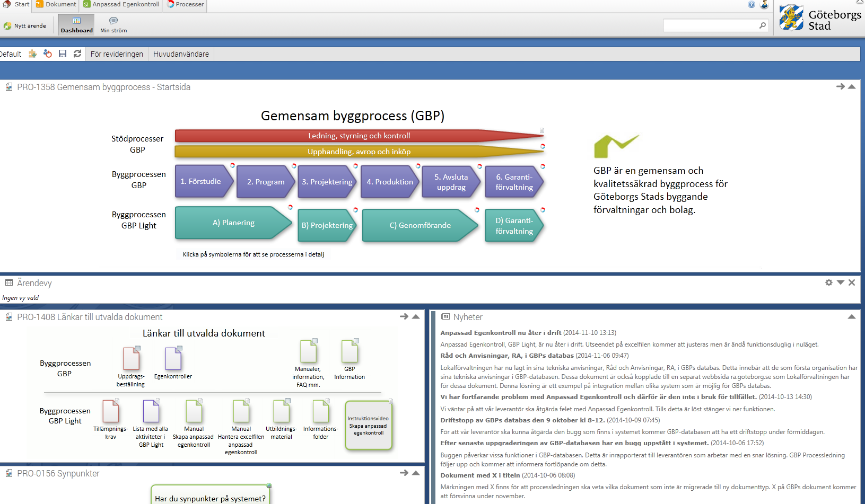Close the Ärendevy panel
The height and width of the screenshot is (504, 865).
point(852,282)
